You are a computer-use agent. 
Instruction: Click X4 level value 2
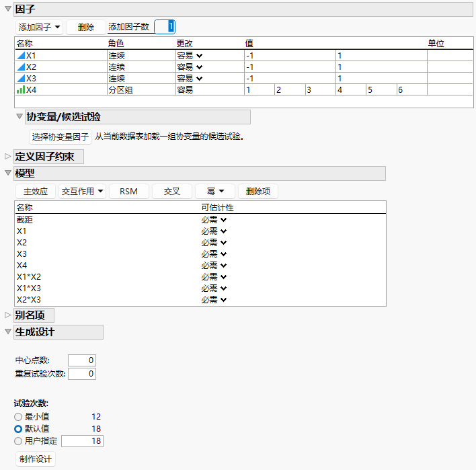point(290,90)
